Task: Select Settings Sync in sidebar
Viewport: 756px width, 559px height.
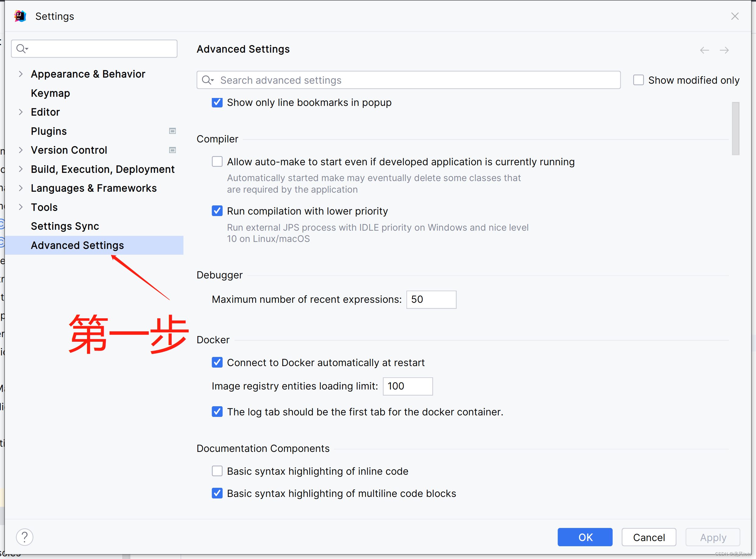Action: (65, 226)
